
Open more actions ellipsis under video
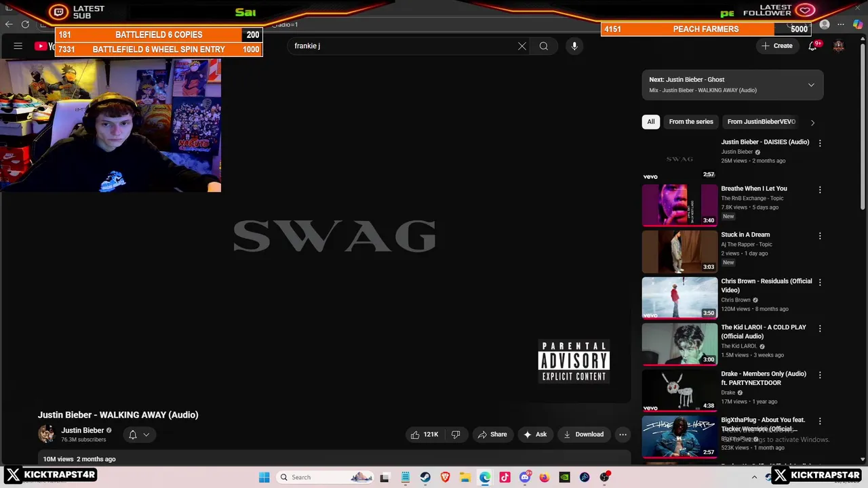tap(623, 434)
